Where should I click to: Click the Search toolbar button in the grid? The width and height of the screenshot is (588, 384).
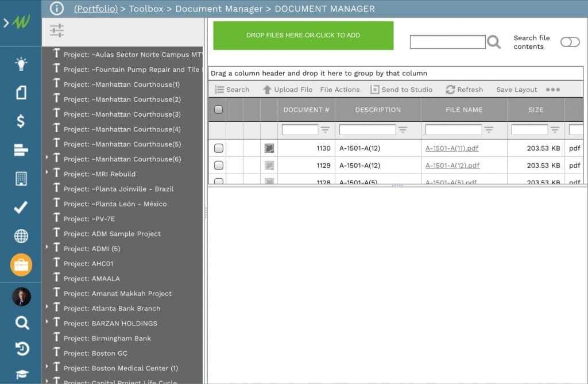point(232,90)
